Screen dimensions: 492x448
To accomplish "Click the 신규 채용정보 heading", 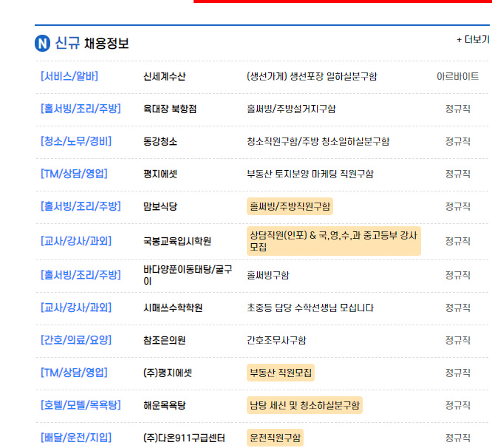I will coord(92,44).
